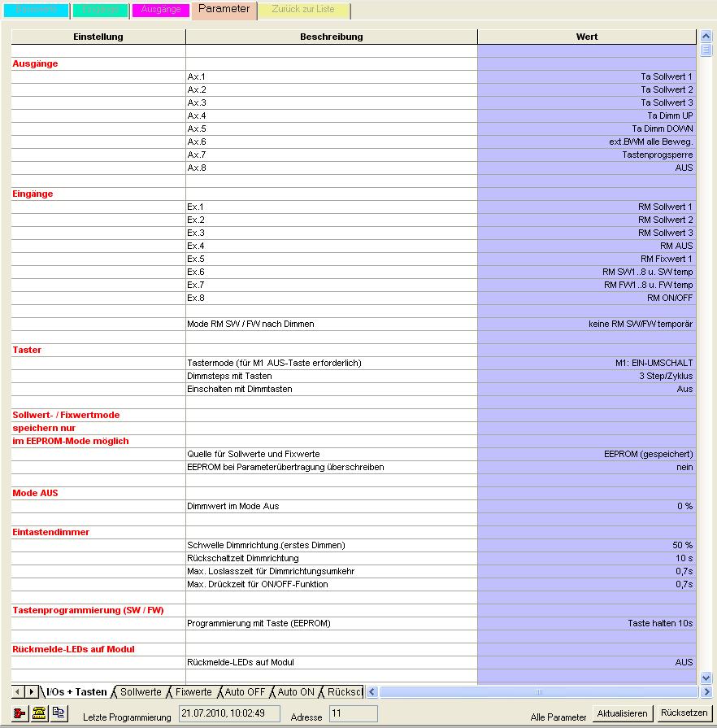Click the Beschreibung column header

click(332, 37)
